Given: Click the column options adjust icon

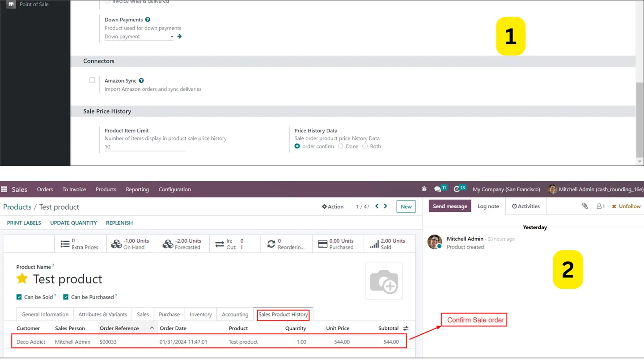Looking at the screenshot, I should (x=406, y=328).
